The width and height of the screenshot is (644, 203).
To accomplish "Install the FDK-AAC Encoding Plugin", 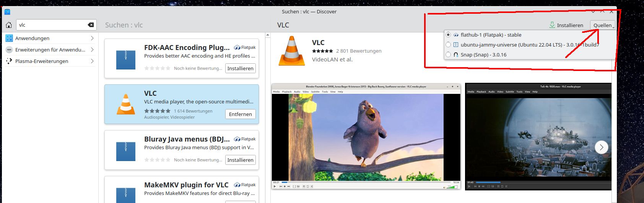I will click(x=240, y=68).
